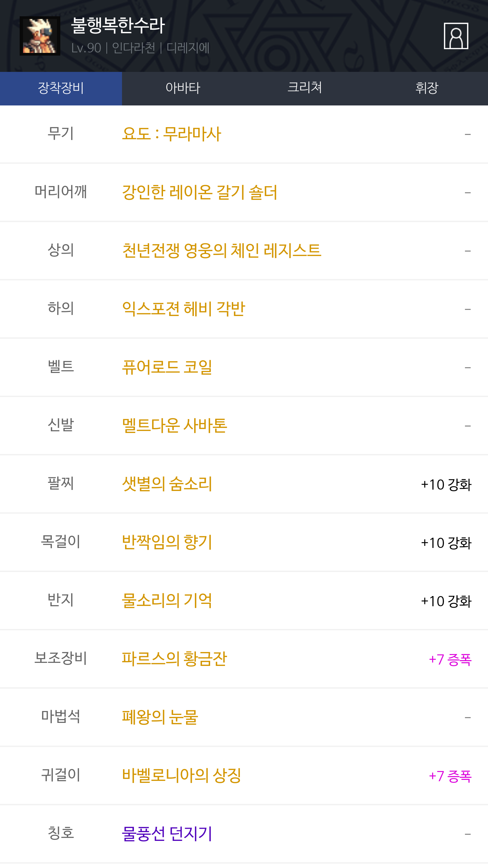Click the profile silhouette icon in header

456,36
